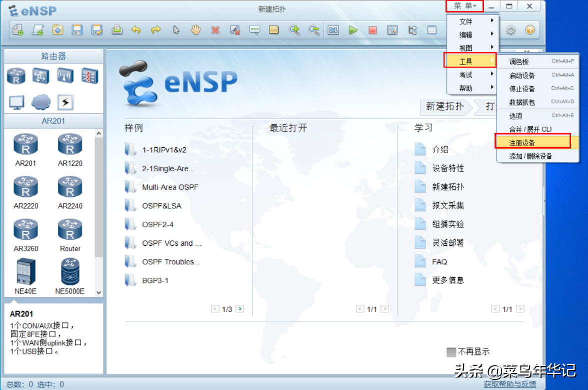
Task: Expand the 文件 submenu
Action: point(472,22)
